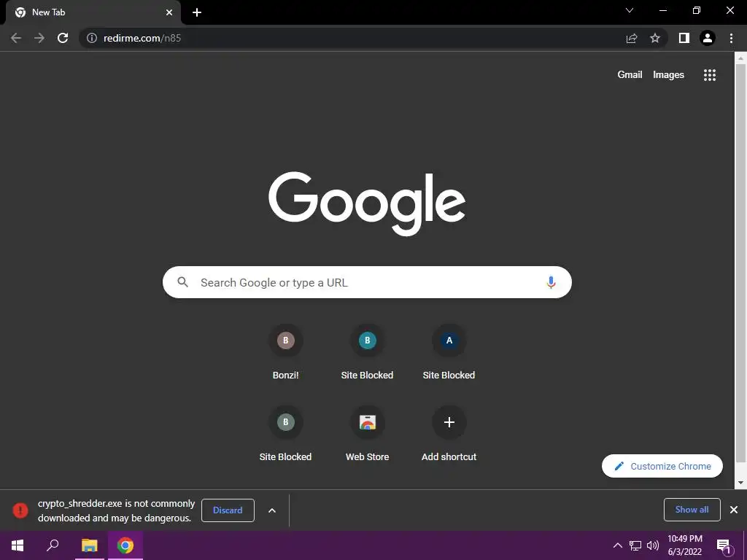
Task: Open Windows taskbar search
Action: 53,545
